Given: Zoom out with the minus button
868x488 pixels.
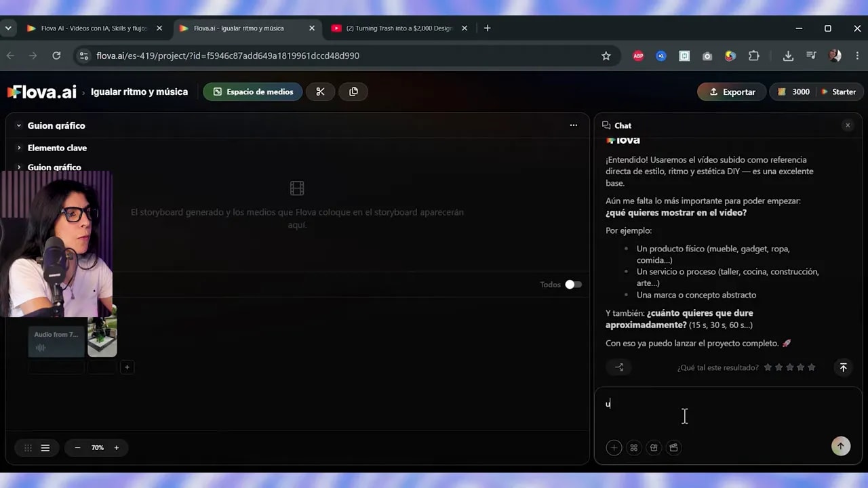Looking at the screenshot, I should [77, 448].
